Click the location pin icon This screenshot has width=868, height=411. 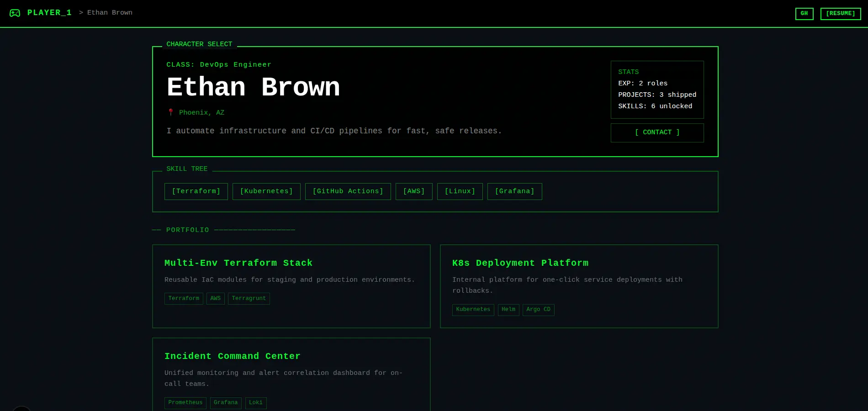tap(171, 112)
